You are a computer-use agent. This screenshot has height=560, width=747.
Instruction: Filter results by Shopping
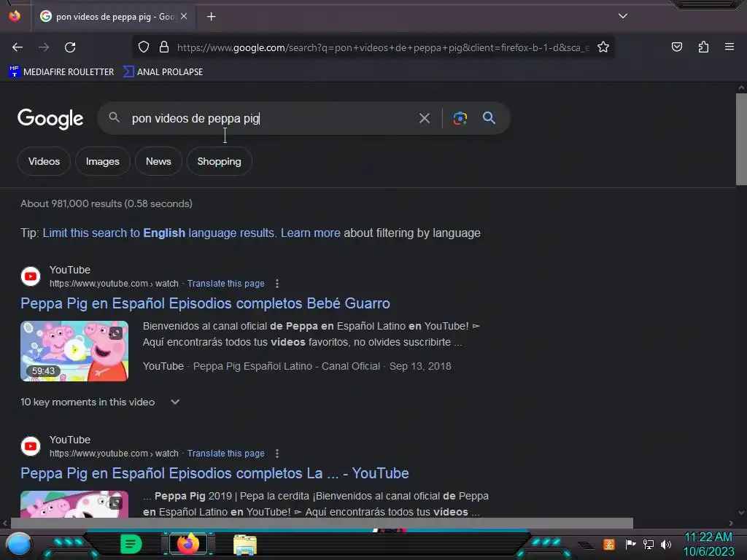click(219, 161)
